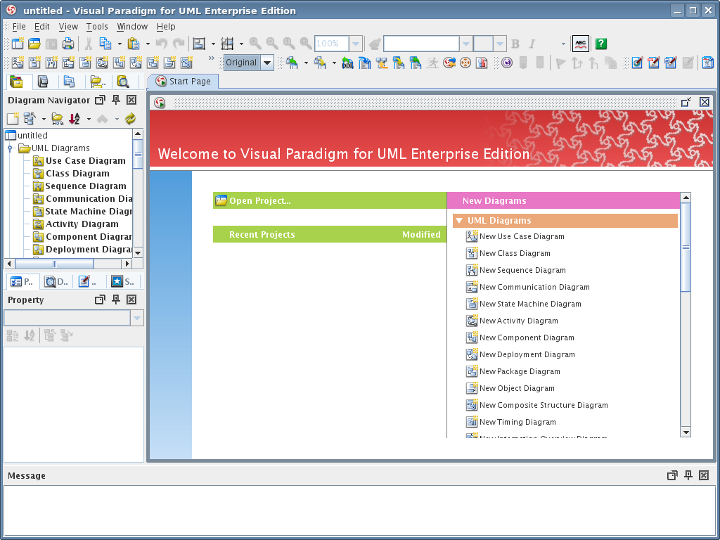Pin the Property panel
Viewport: 720px width, 540px height.
116,300
